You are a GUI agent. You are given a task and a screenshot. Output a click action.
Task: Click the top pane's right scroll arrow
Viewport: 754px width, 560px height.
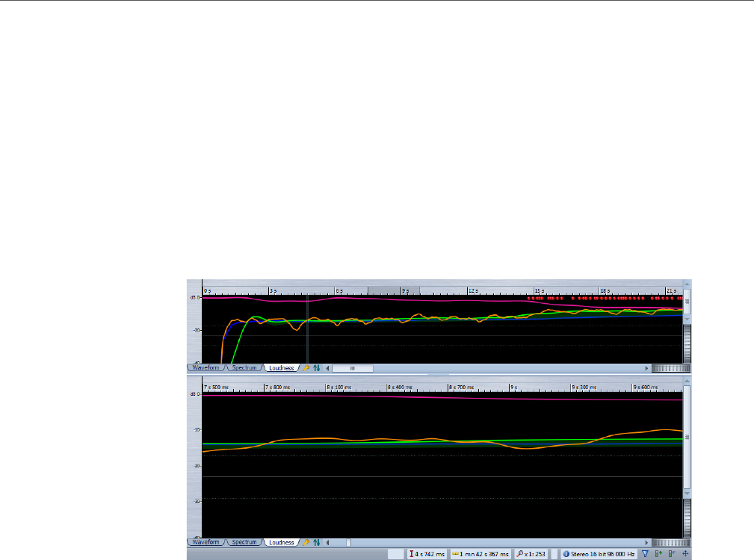click(x=647, y=368)
